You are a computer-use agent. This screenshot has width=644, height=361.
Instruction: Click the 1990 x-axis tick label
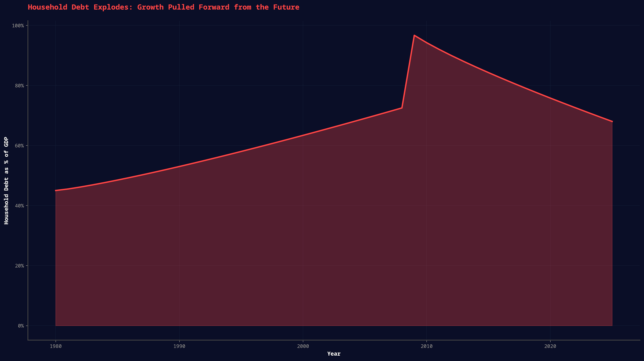click(179, 346)
